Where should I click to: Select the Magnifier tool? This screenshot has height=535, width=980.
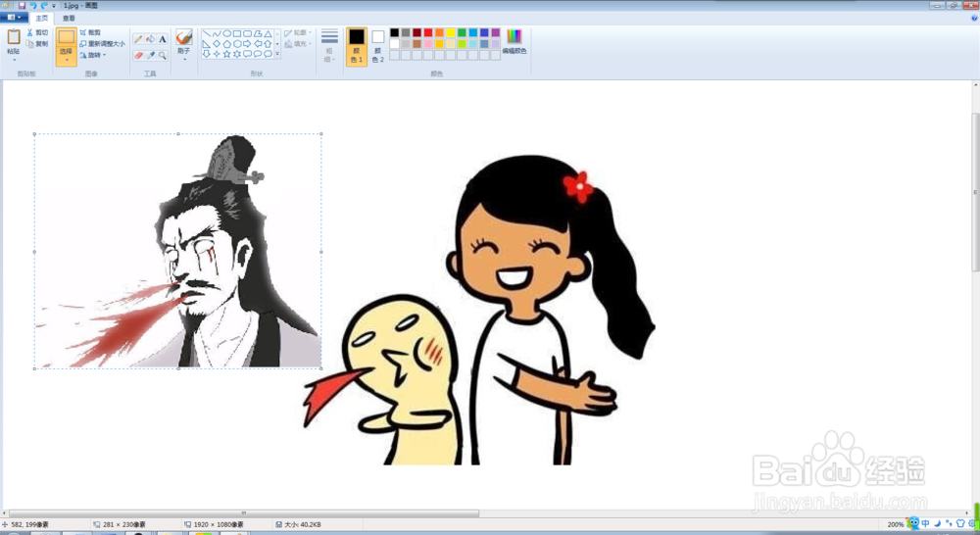[x=163, y=55]
